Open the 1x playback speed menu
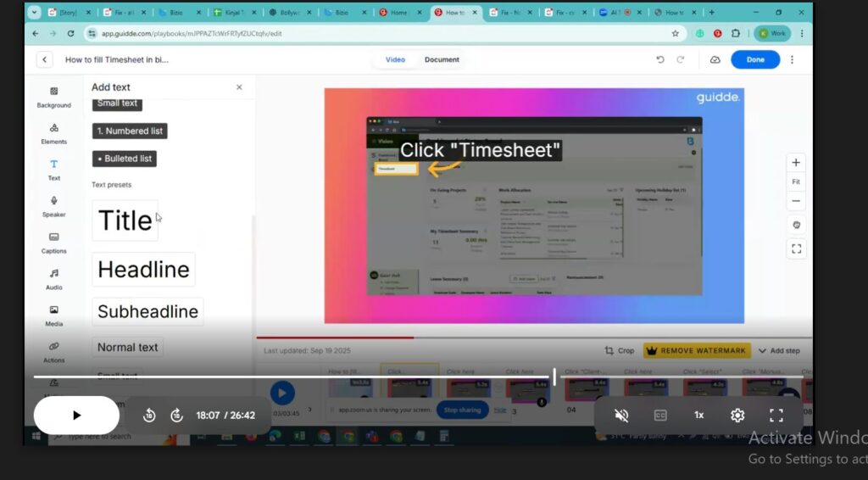The height and width of the screenshot is (480, 868). point(698,415)
